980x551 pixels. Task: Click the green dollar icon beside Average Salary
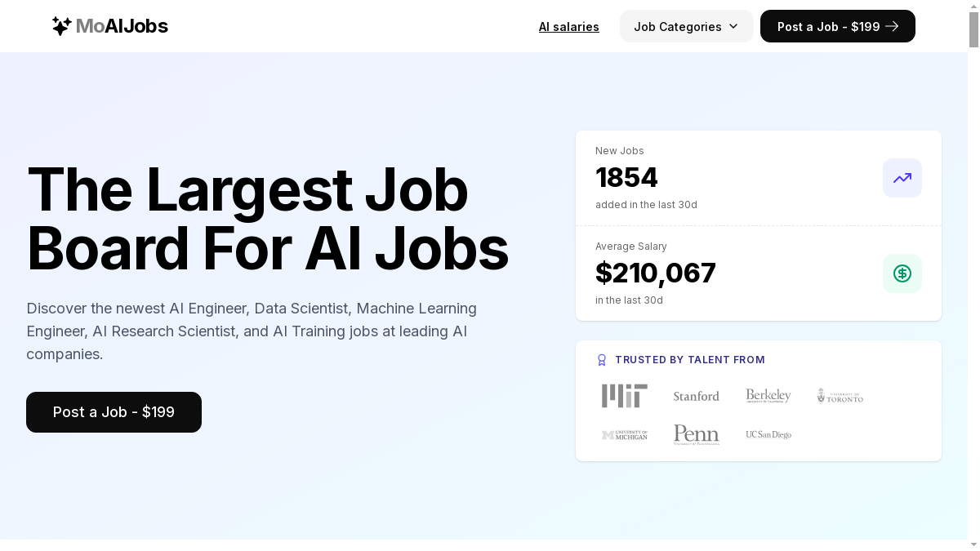pyautogui.click(x=902, y=273)
